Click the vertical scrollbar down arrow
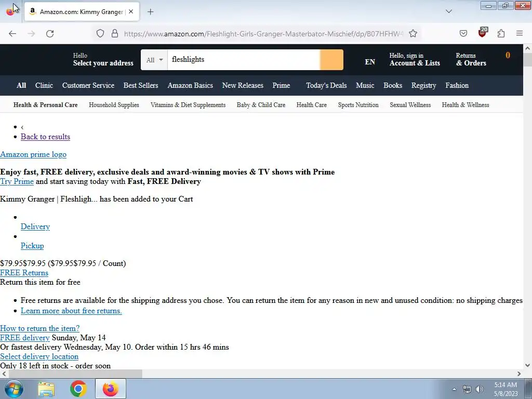This screenshot has width=532, height=399. tap(528, 365)
